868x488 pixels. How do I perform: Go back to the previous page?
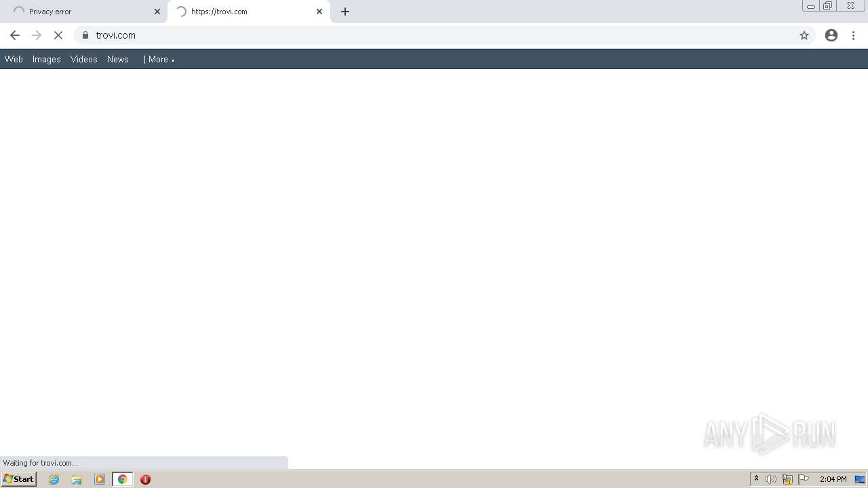(15, 35)
